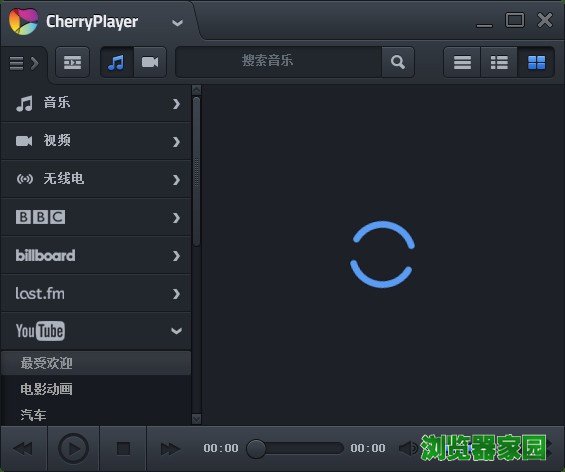Expand the 视频 chevron arrow
Screen dimensions: 565x472
pos(176,142)
